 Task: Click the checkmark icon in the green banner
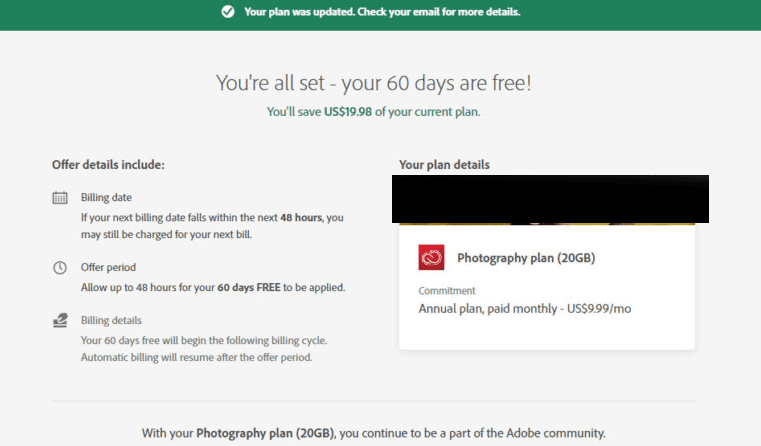[228, 12]
